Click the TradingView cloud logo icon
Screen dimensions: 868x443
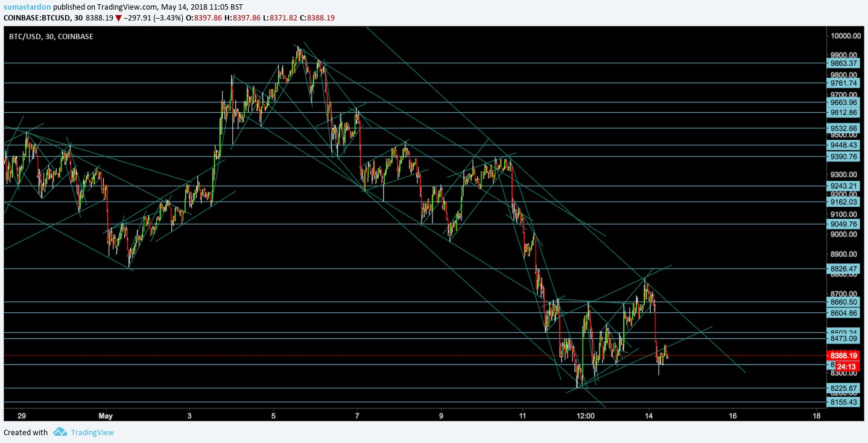coord(60,432)
